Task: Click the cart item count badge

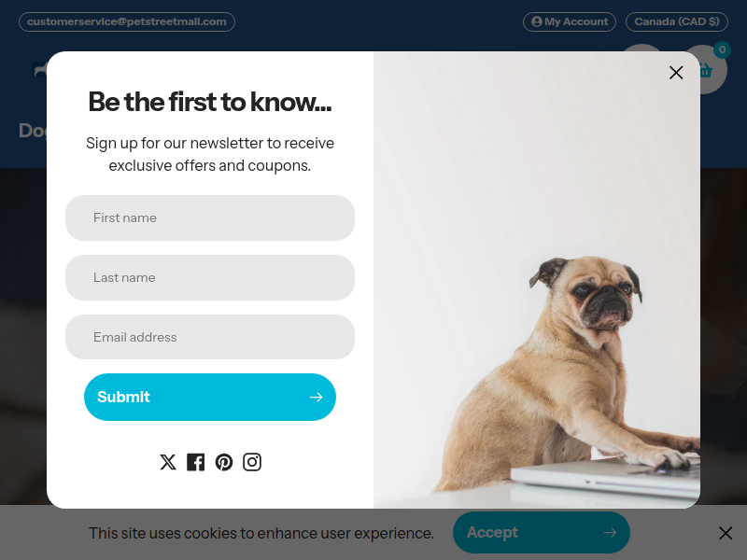Action: click(722, 49)
